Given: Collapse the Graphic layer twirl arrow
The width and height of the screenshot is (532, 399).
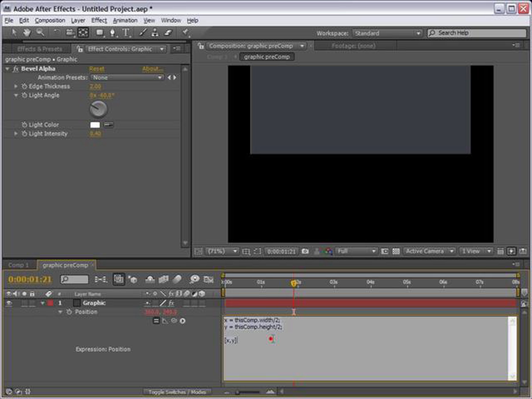Looking at the screenshot, I should [43, 303].
